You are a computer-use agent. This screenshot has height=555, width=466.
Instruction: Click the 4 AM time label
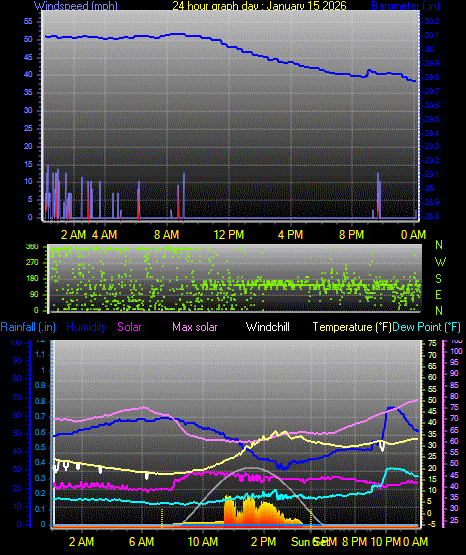pyautogui.click(x=104, y=235)
